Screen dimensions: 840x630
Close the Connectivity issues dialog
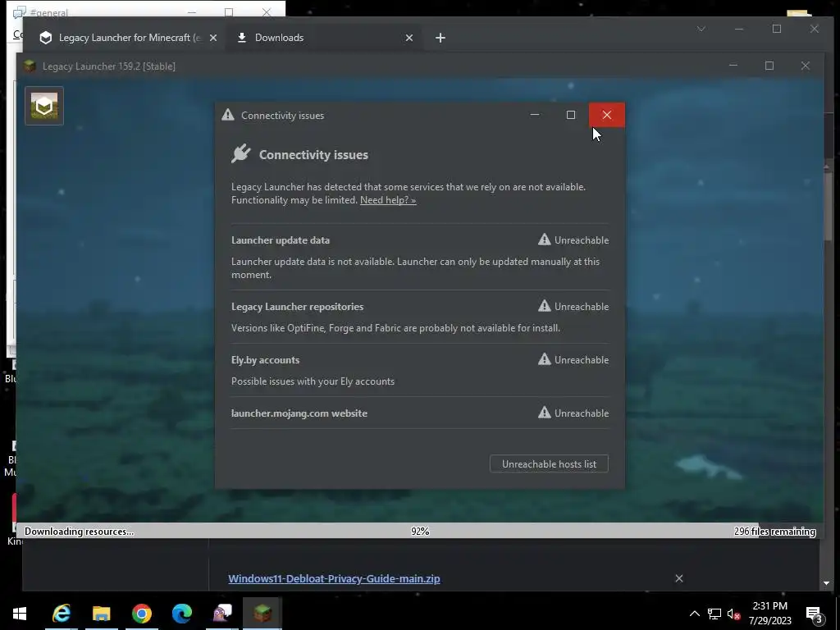coord(606,115)
